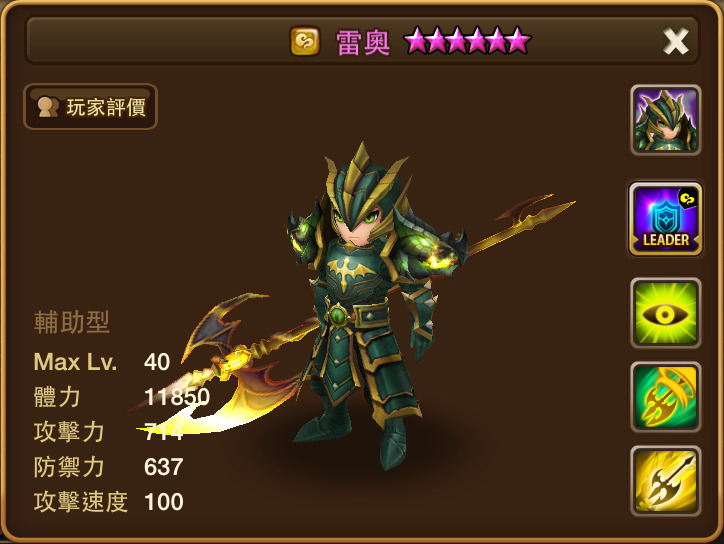Tap the Max Lv. 40 stat row

pos(102,362)
